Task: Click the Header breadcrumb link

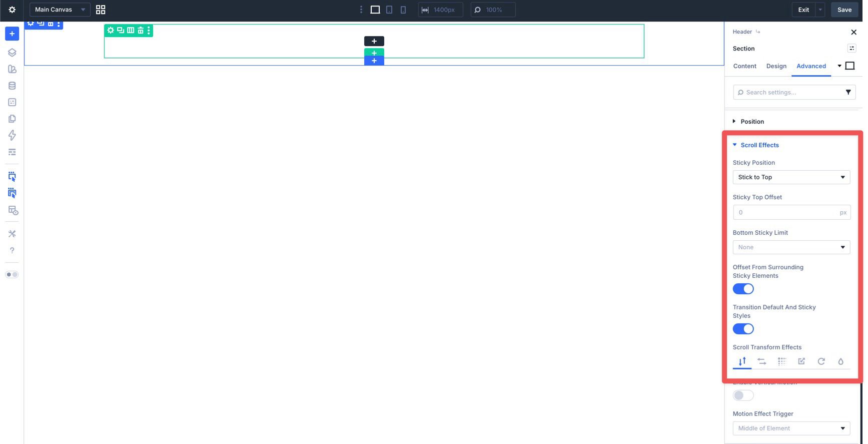Action: [x=742, y=32]
